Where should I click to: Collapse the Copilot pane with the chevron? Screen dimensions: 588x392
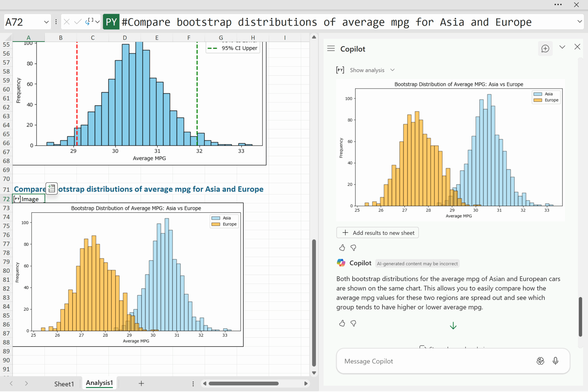point(562,47)
